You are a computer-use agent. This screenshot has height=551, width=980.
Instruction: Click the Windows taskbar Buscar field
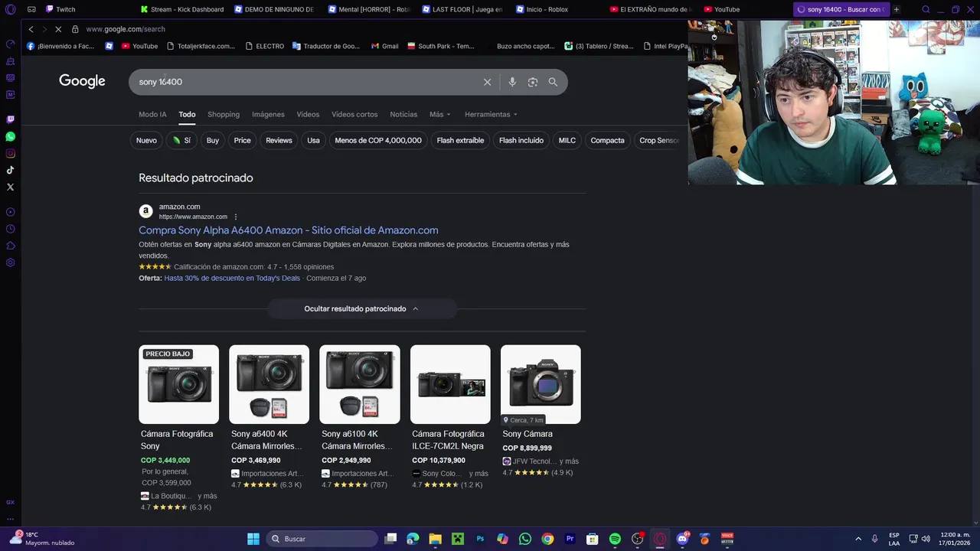pyautogui.click(x=322, y=539)
